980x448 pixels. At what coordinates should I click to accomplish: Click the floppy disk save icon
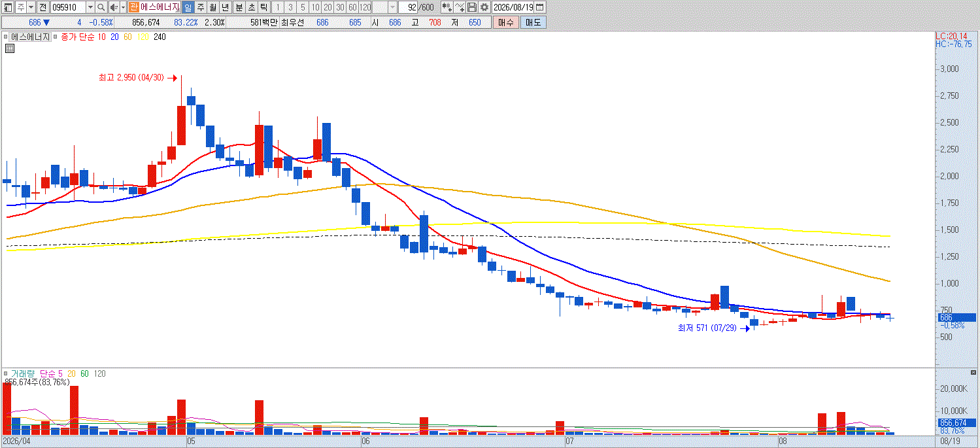pos(472,7)
